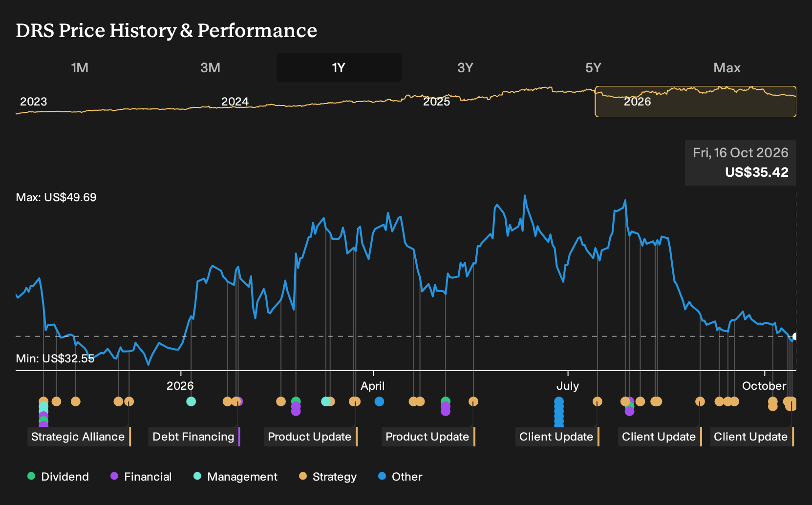Click the Strategy dot above the middle Client Update
The height and width of the screenshot is (505, 812).
pos(700,401)
